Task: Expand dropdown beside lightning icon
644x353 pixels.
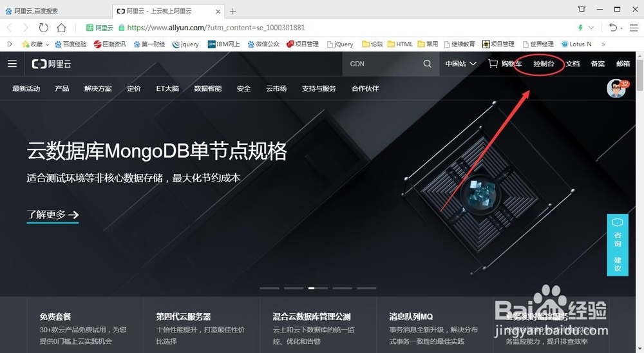Action: point(591,28)
